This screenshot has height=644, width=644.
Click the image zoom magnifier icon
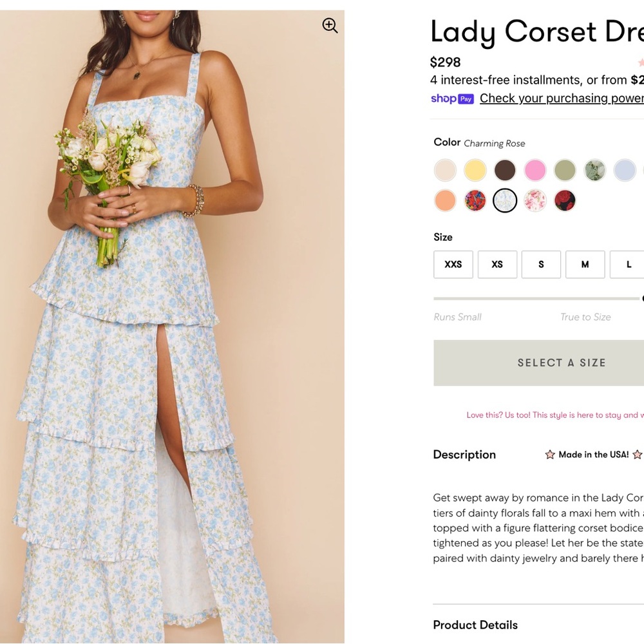[x=330, y=26]
